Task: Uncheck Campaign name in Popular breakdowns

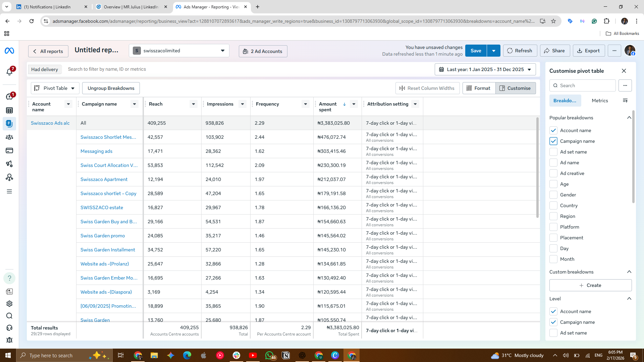Action: point(553,141)
